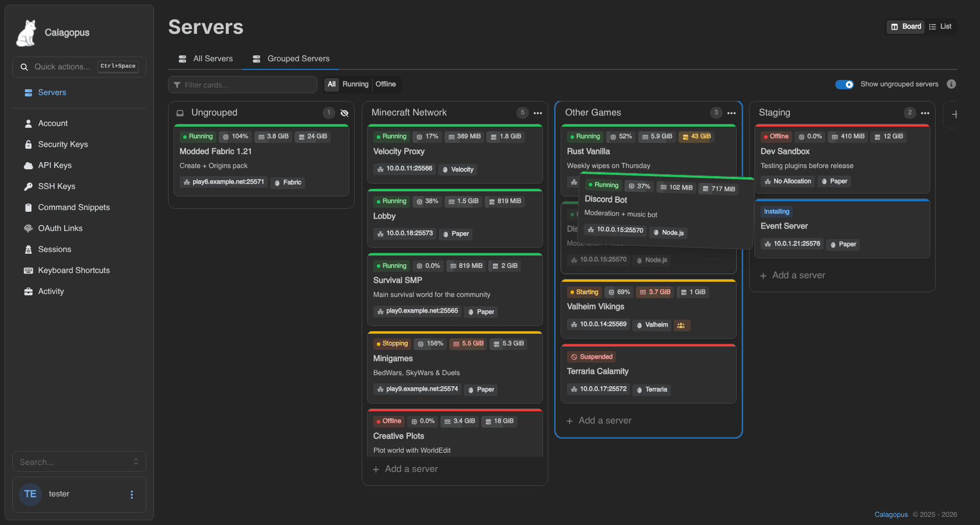Add a server to Staging group
The height and width of the screenshot is (525, 980).
(793, 276)
